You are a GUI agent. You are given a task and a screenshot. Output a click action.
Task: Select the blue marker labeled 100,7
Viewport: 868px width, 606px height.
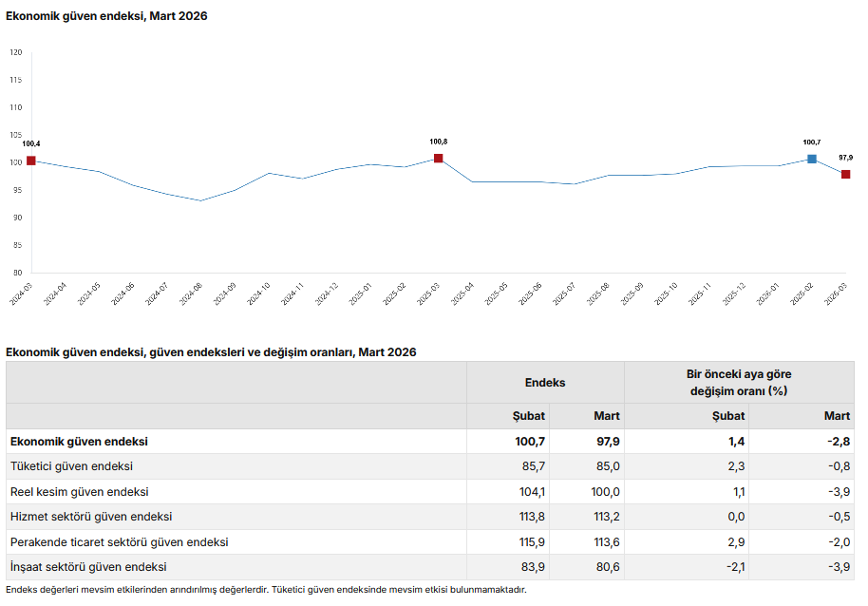(812, 159)
